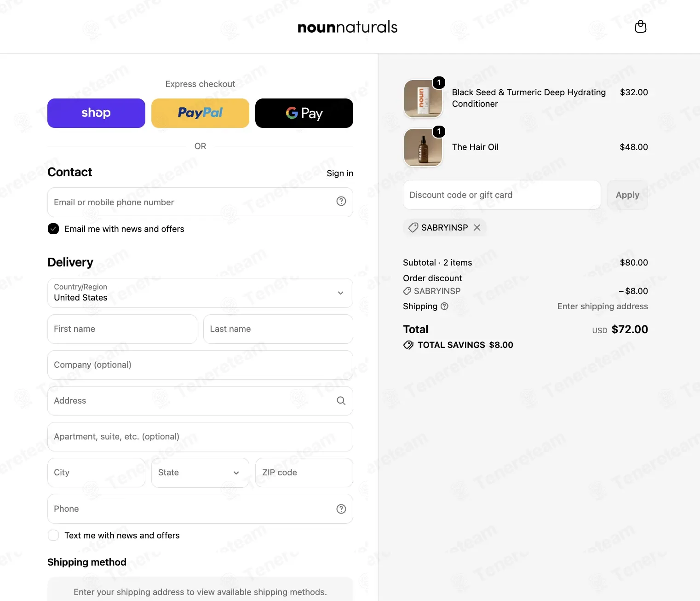Pay with PayPal express checkout
Screen dimensions: 700x601
click(x=200, y=113)
